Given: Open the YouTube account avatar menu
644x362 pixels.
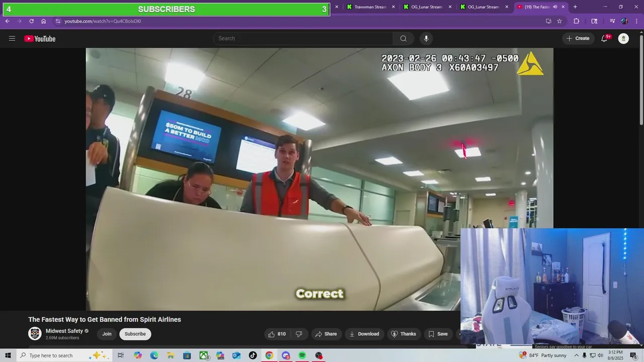Looking at the screenshot, I should (x=623, y=39).
